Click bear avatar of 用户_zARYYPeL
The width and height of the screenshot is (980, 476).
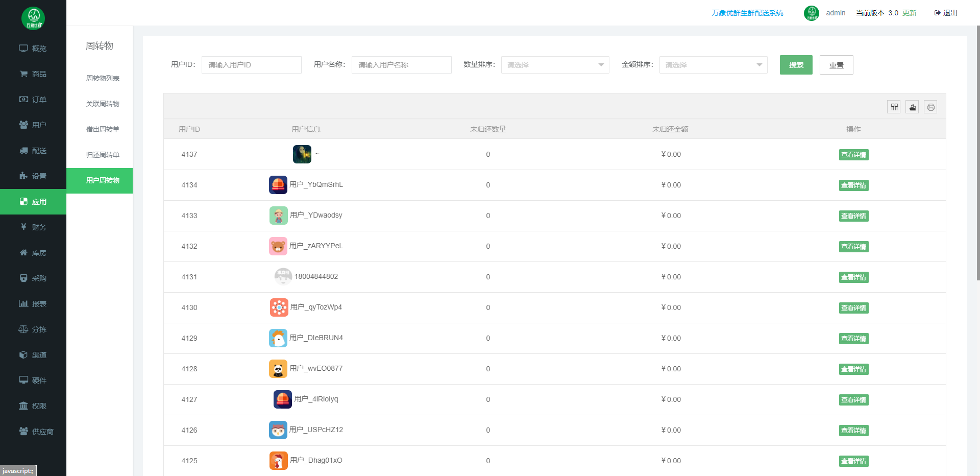278,246
